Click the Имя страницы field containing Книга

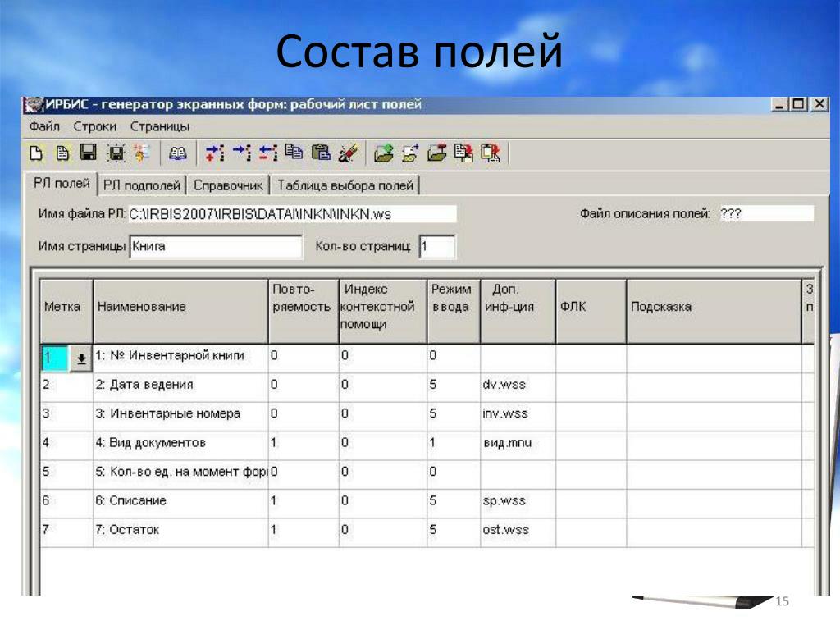pyautogui.click(x=216, y=246)
